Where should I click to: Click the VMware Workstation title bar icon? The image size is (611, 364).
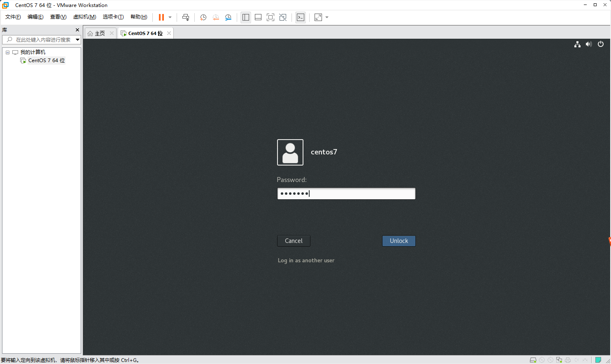point(5,5)
